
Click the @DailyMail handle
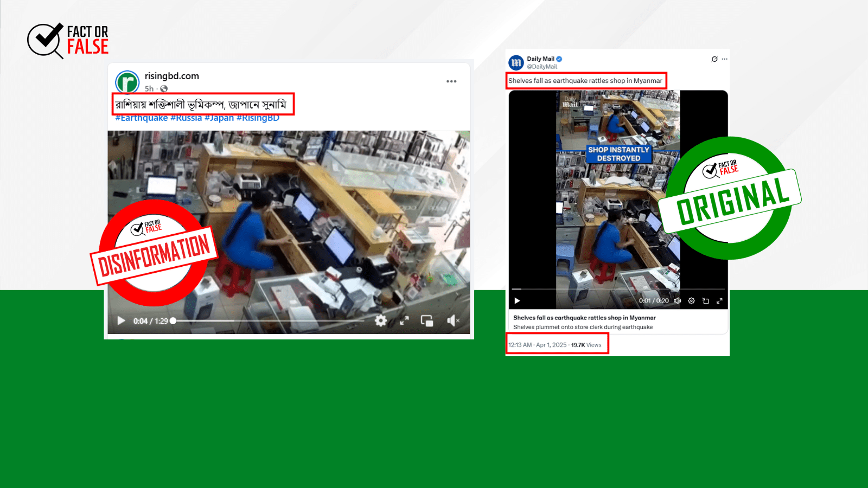tap(542, 67)
